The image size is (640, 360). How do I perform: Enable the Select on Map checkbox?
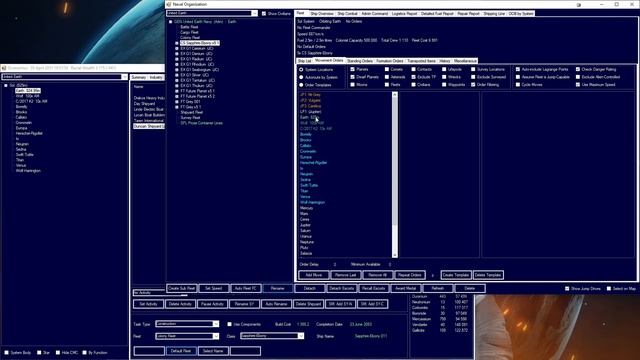(609, 289)
